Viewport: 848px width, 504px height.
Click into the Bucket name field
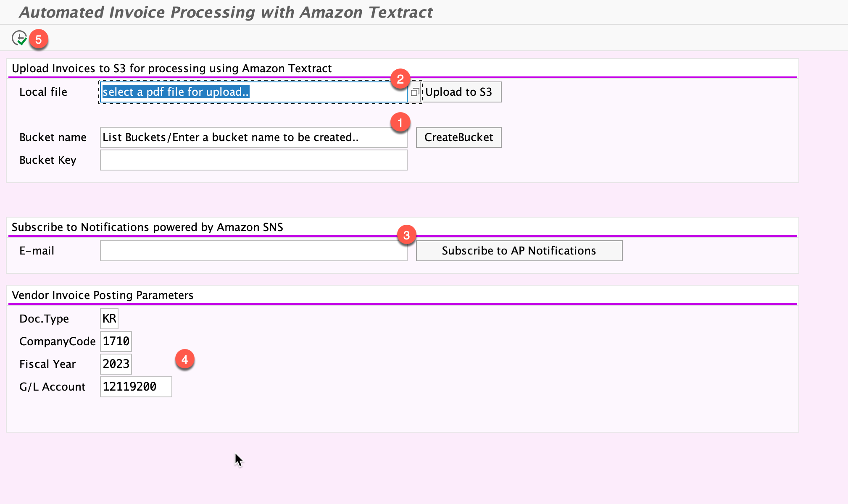(253, 137)
